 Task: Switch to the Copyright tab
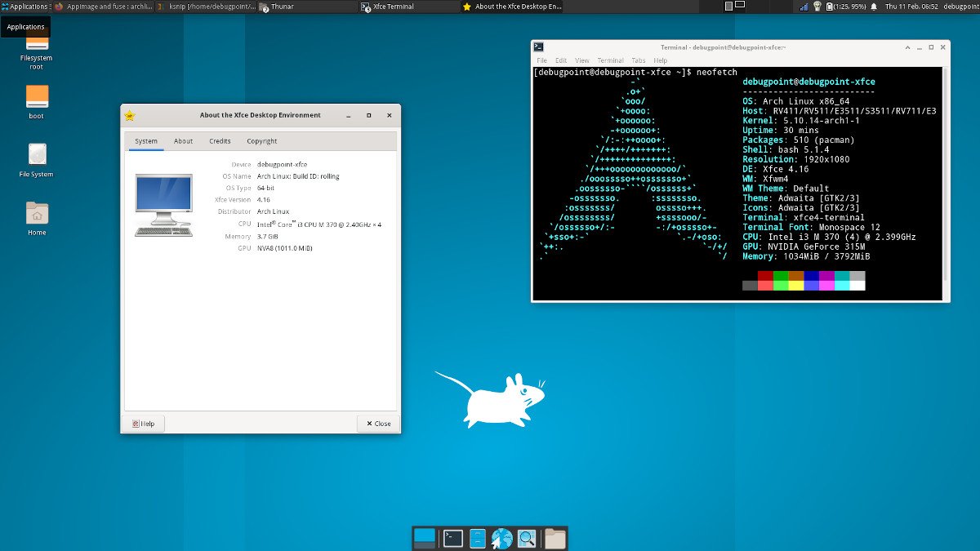click(x=261, y=141)
